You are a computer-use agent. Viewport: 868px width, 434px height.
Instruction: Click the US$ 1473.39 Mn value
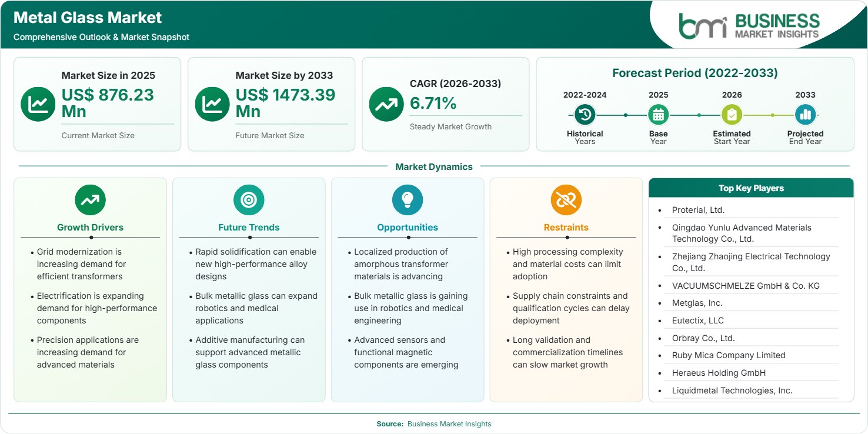tap(285, 103)
